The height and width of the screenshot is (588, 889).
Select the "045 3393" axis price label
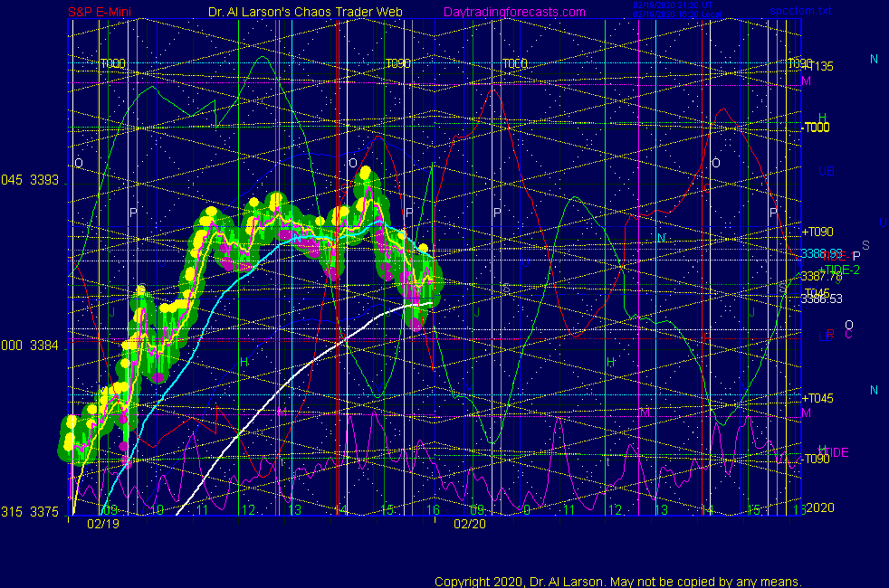[30, 180]
